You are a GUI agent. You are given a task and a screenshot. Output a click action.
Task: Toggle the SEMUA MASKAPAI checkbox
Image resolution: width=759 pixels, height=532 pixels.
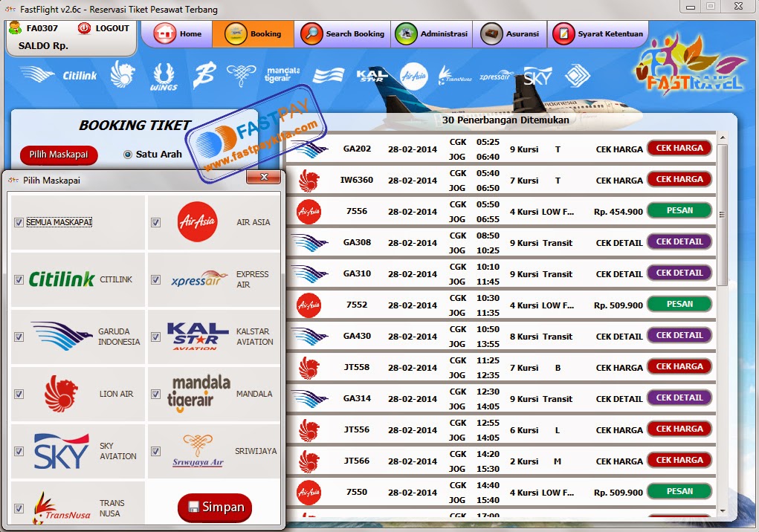click(x=19, y=222)
